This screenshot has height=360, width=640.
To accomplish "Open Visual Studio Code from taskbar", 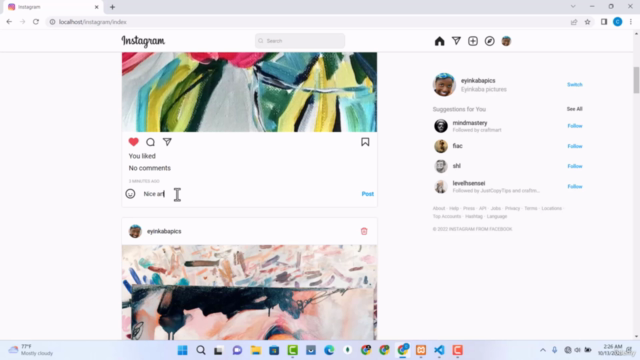I will pos(439,350).
